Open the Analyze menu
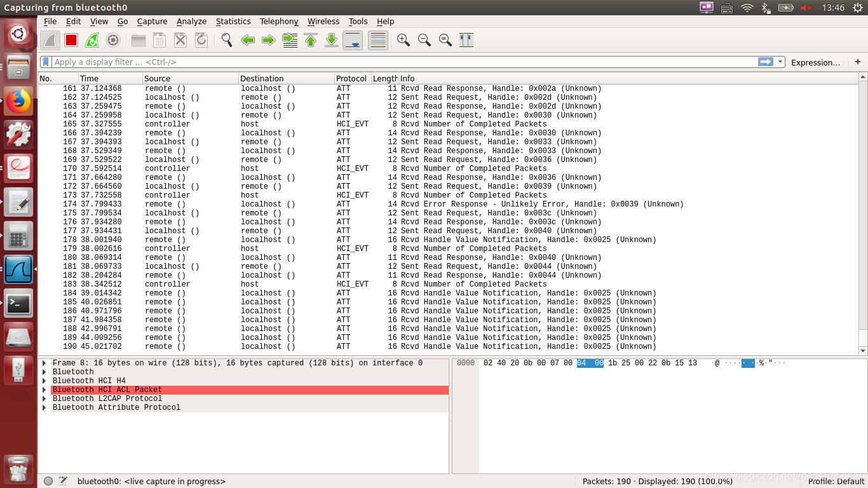868x488 pixels. pos(191,21)
